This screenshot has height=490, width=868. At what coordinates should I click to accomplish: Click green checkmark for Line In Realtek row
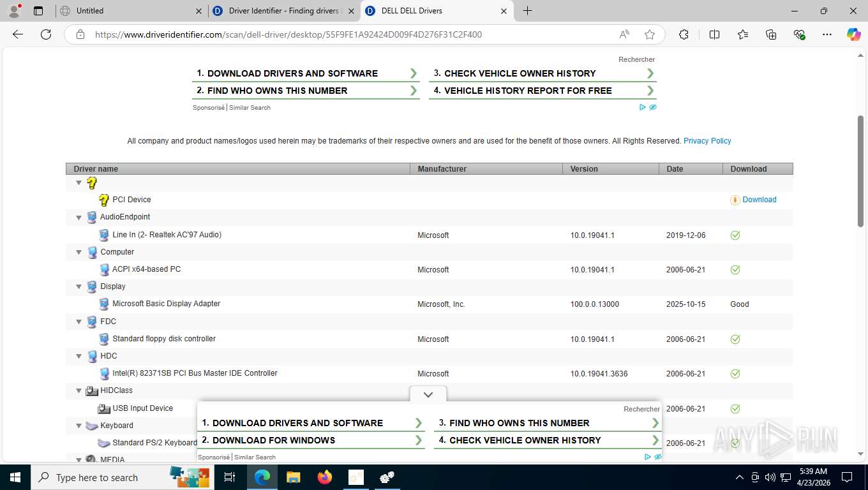coord(735,235)
